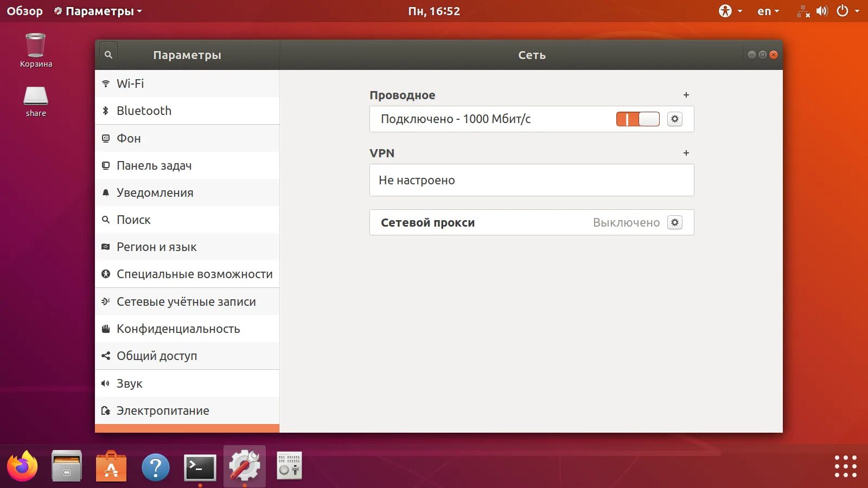The width and height of the screenshot is (868, 488).
Task: Launch Firefox from the dock
Action: 22,466
